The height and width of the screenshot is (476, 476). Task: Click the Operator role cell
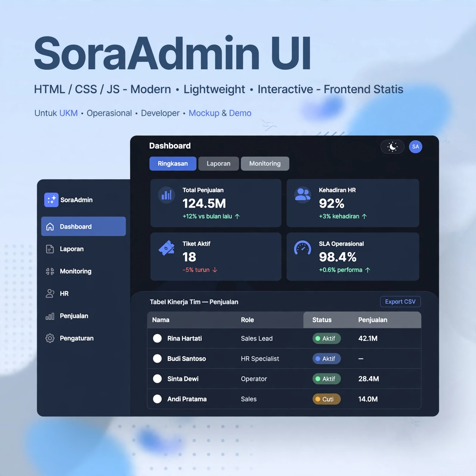(x=254, y=379)
